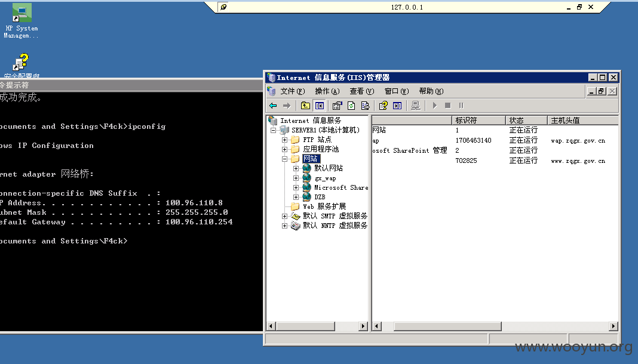The width and height of the screenshot is (638, 364).
Task: Collapse the 网站 folder node
Action: point(285,159)
